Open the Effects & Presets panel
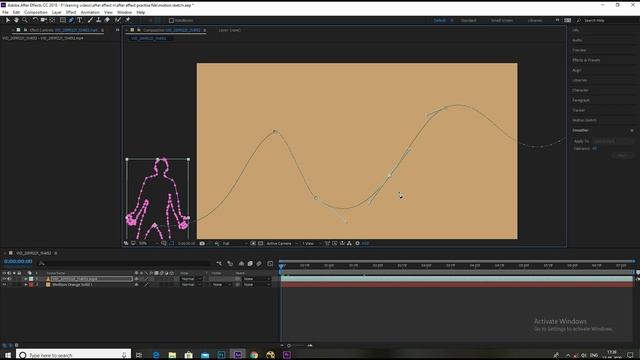The height and width of the screenshot is (360, 640). [x=586, y=60]
